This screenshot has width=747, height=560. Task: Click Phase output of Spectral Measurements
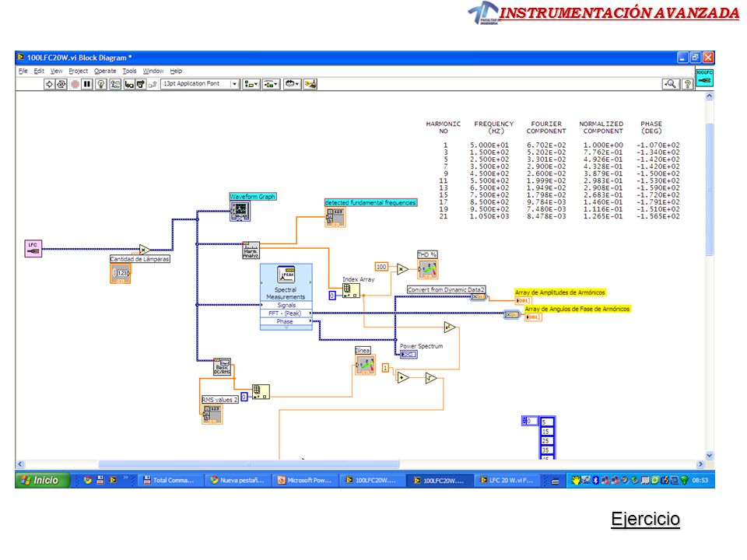pos(286,321)
